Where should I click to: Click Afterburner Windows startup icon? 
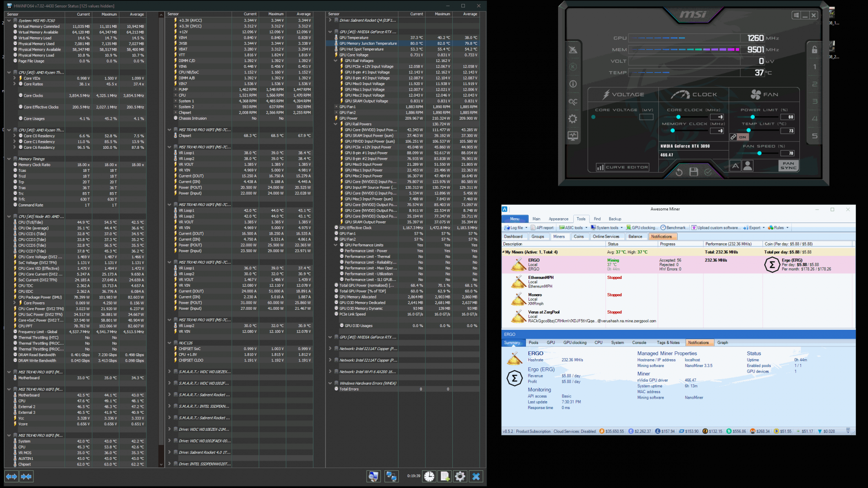coord(796,15)
